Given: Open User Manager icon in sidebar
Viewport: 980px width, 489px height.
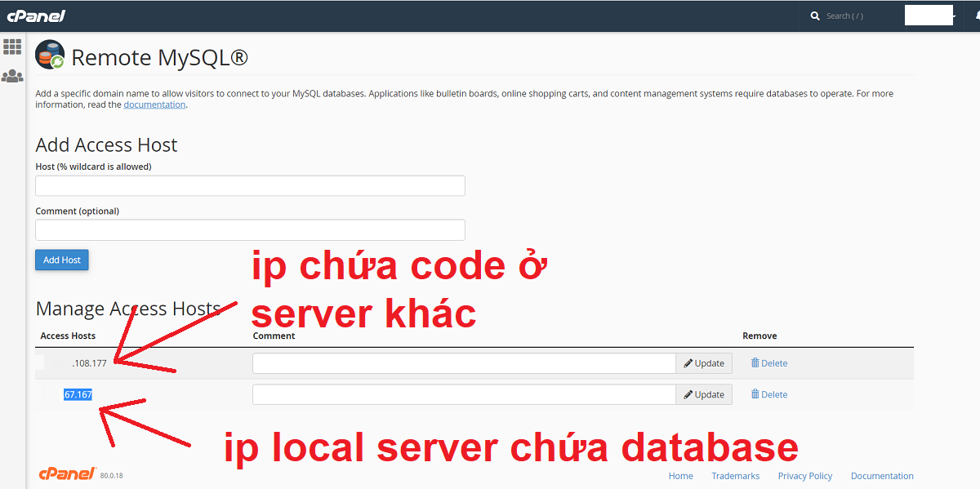Looking at the screenshot, I should [12, 77].
